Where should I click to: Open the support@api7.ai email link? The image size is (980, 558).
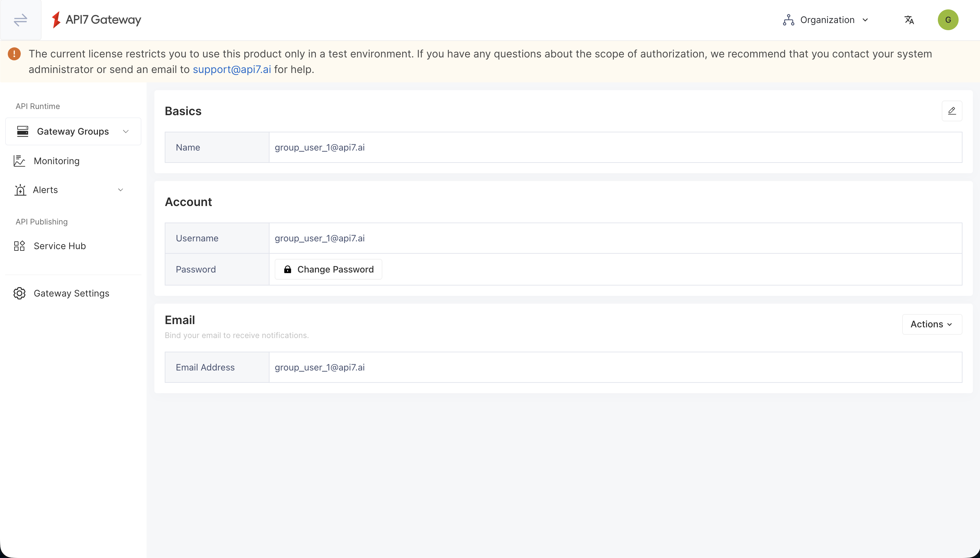(232, 69)
